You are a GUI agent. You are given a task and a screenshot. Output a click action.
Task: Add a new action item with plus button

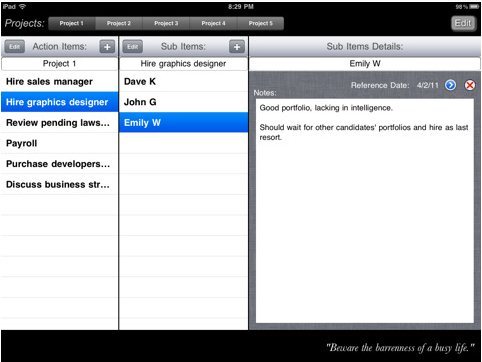(x=107, y=47)
